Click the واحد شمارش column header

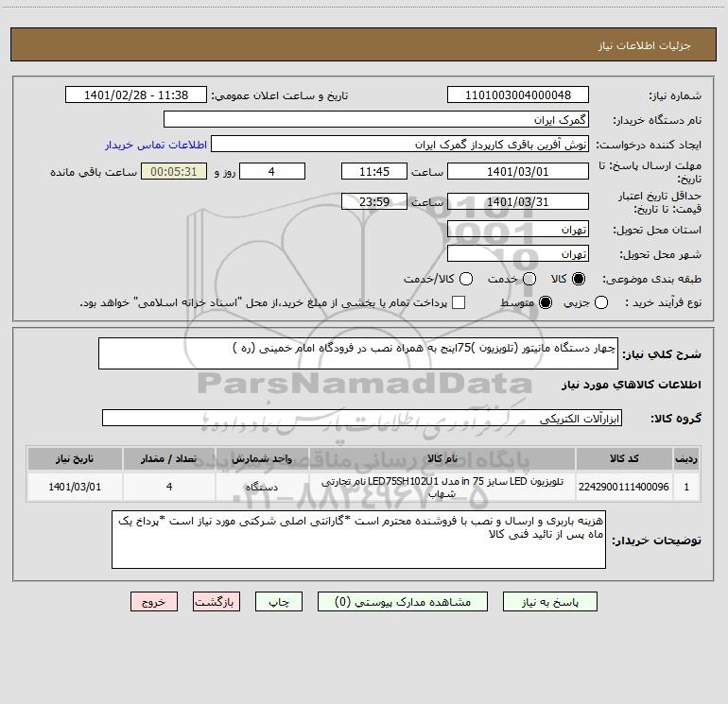click(x=262, y=458)
